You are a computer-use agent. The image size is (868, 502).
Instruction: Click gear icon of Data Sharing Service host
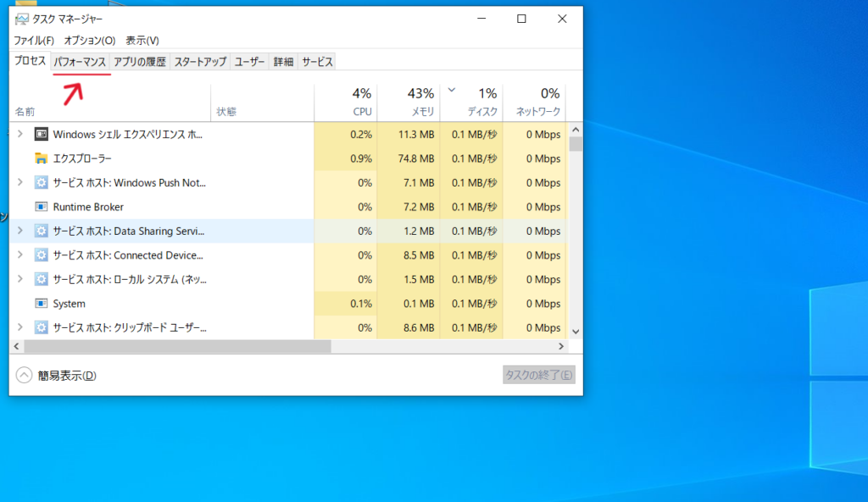click(41, 231)
